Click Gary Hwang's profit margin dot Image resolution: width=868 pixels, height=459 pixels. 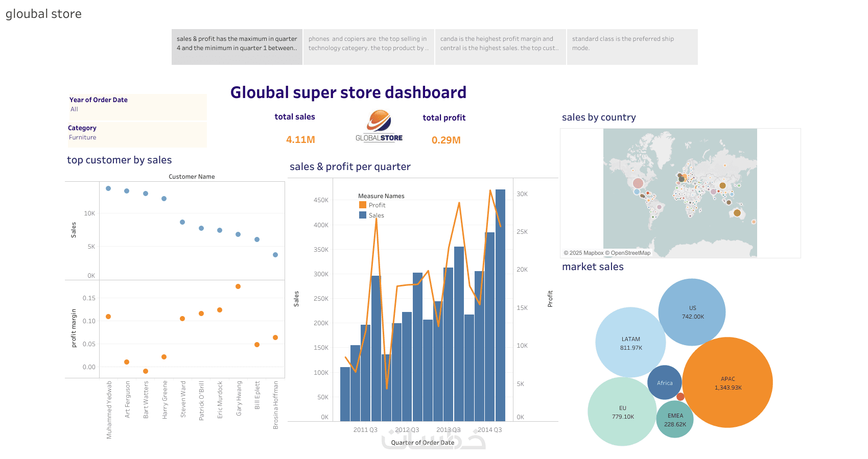click(x=238, y=286)
